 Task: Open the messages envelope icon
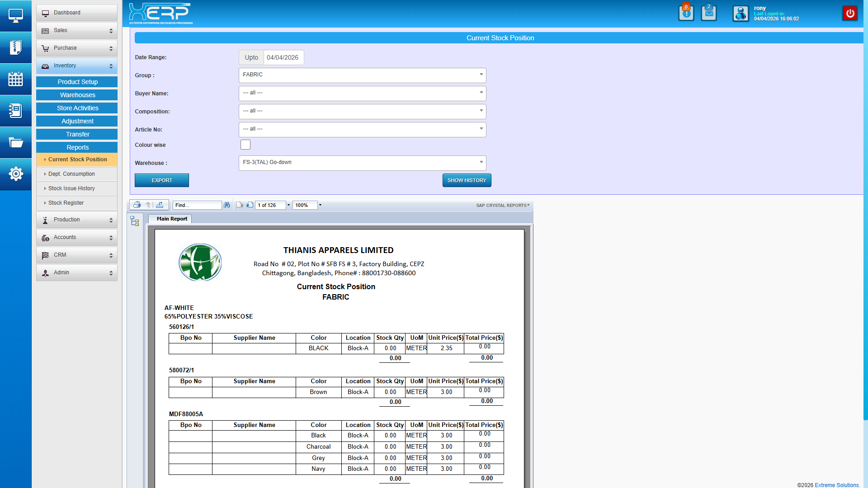point(708,13)
